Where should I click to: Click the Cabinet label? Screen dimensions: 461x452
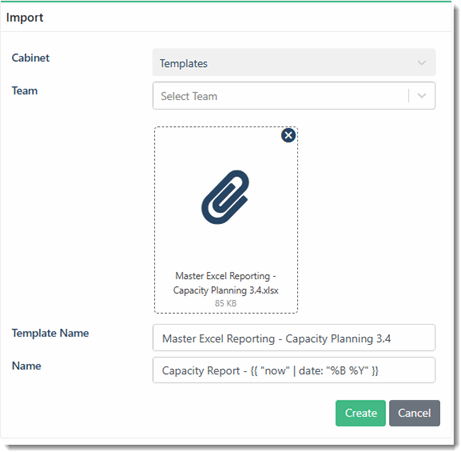30,58
